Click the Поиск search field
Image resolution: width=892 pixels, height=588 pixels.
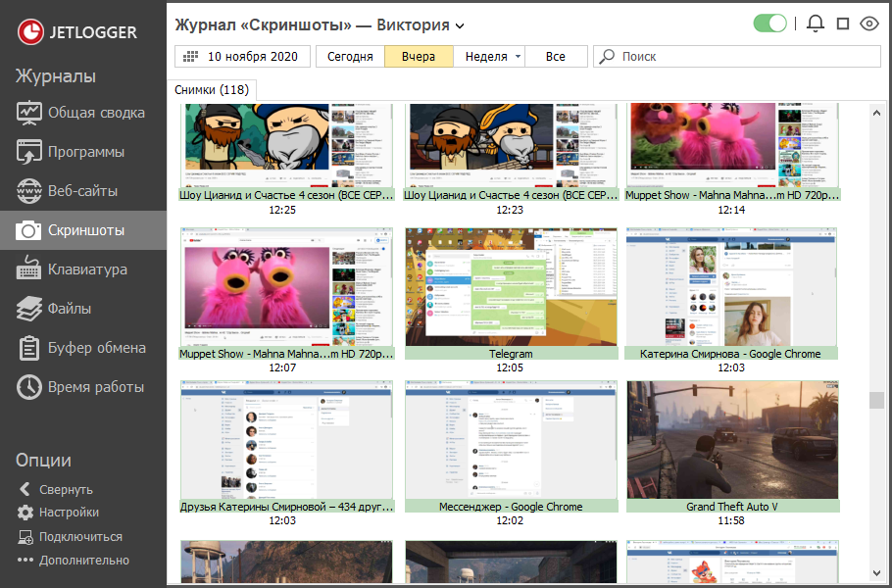pos(737,56)
